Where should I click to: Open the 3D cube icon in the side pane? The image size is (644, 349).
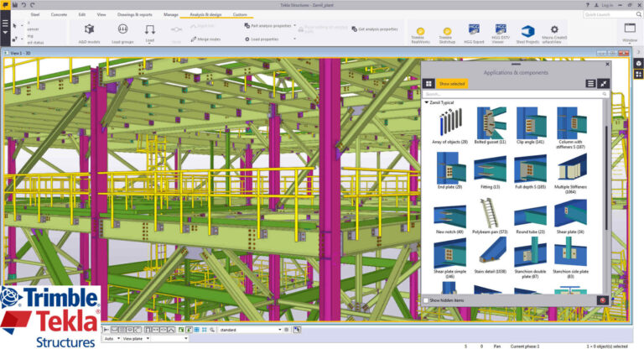click(x=638, y=63)
